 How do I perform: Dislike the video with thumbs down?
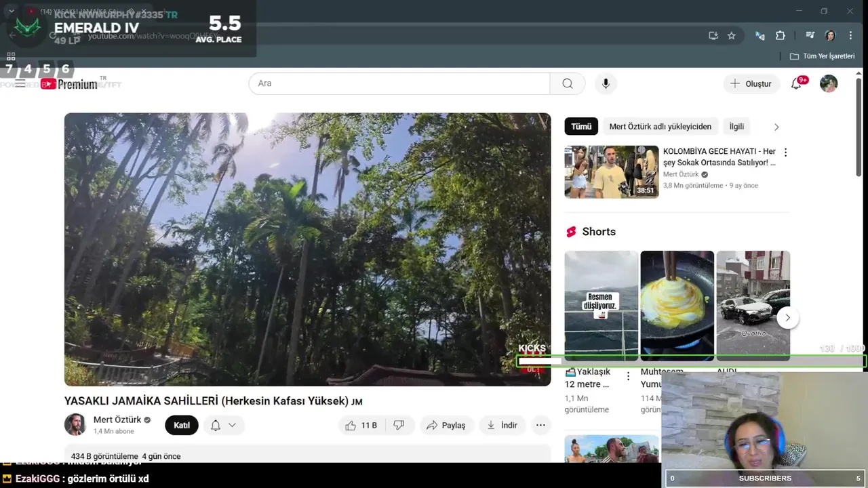point(399,425)
